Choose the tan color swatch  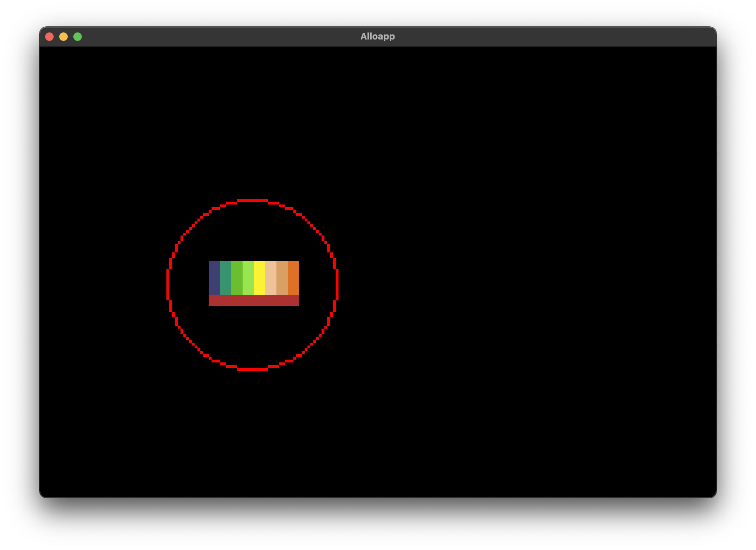click(282, 278)
